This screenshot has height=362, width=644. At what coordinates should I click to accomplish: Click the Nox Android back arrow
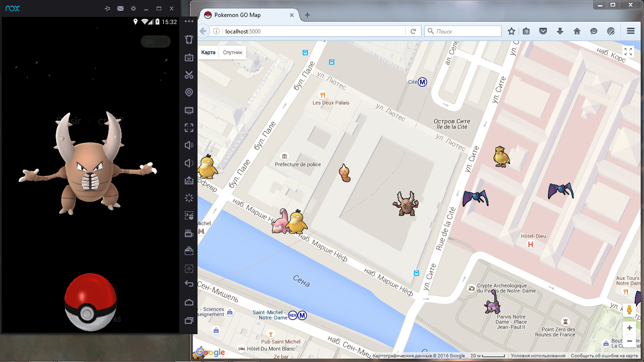(189, 284)
